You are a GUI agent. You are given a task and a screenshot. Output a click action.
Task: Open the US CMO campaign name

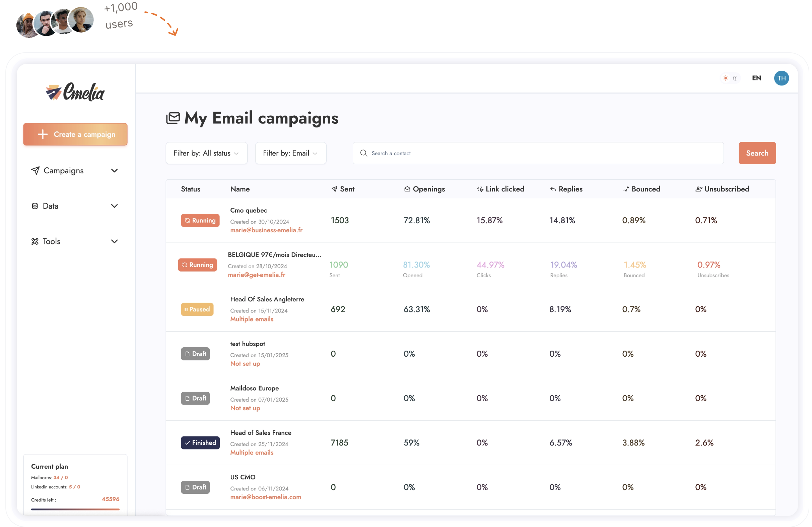pos(243,477)
